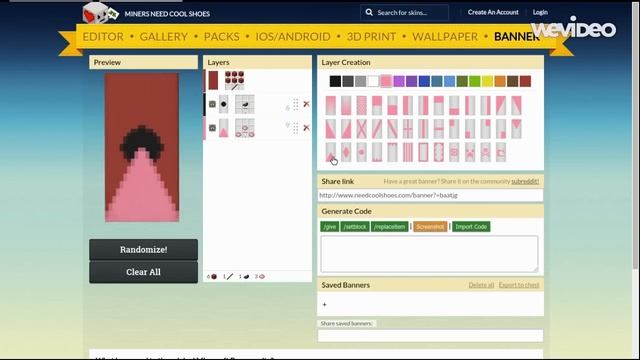The height and width of the screenshot is (360, 640).
Task: Pick the top half filled pattern
Action: pyautogui.click(x=377, y=105)
